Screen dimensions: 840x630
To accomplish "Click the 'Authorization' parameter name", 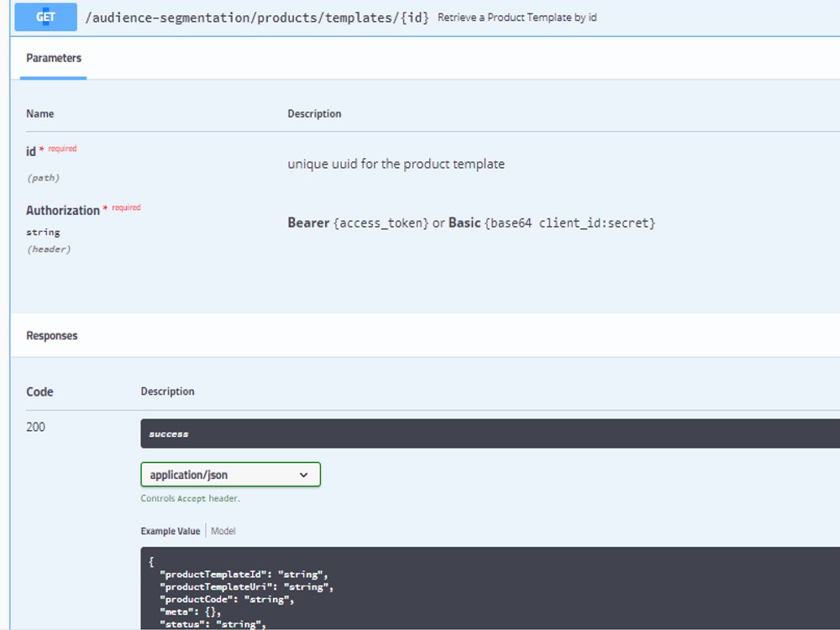I will (x=63, y=211).
